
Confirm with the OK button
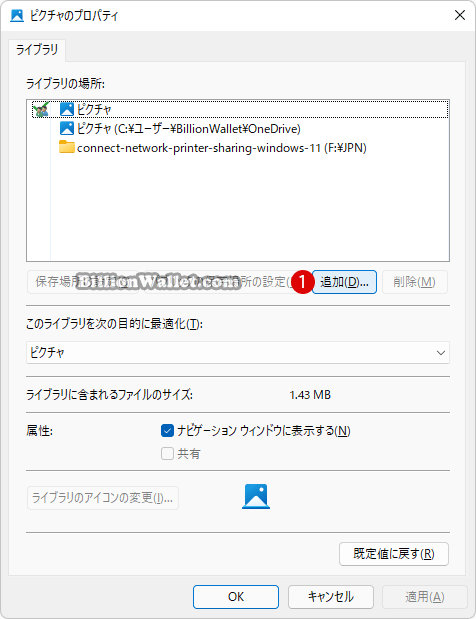236,597
